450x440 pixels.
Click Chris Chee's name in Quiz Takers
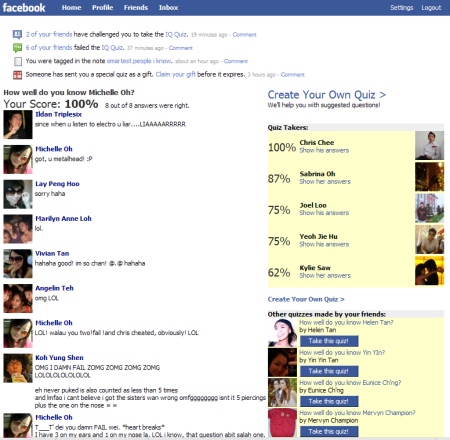click(x=317, y=142)
